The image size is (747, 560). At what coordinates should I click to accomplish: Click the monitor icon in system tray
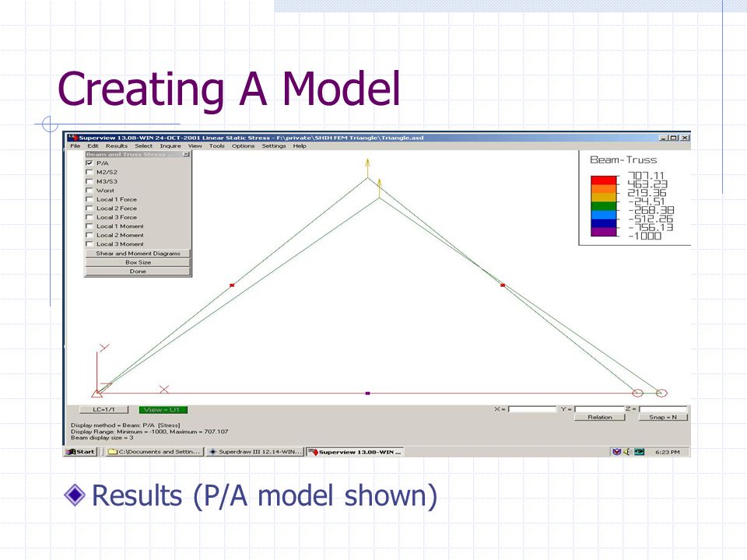point(639,451)
